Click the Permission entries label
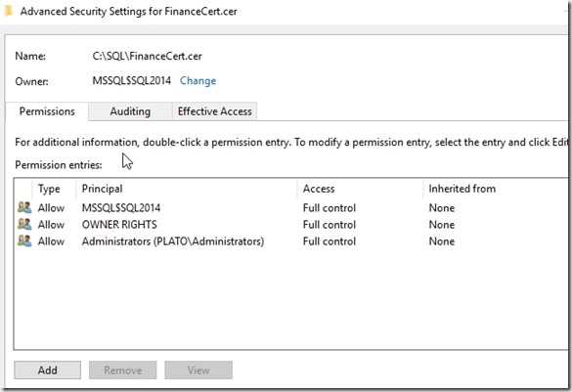 click(59, 165)
